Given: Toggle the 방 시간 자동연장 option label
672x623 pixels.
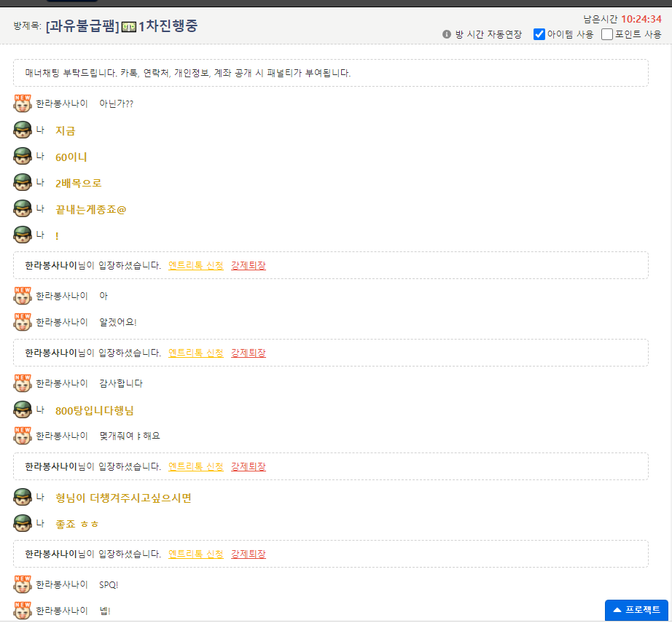Looking at the screenshot, I should tap(488, 34).
